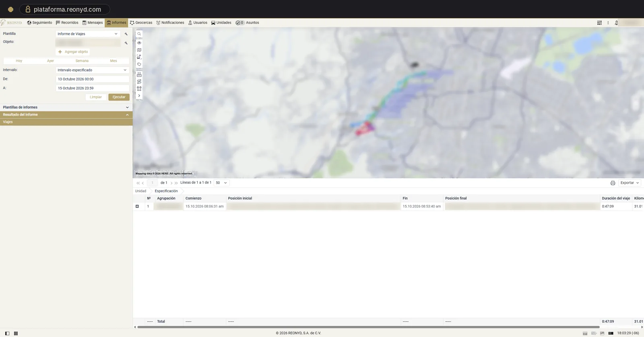The width and height of the screenshot is (644, 337).
Task: Go to previous results page
Action: (143, 183)
